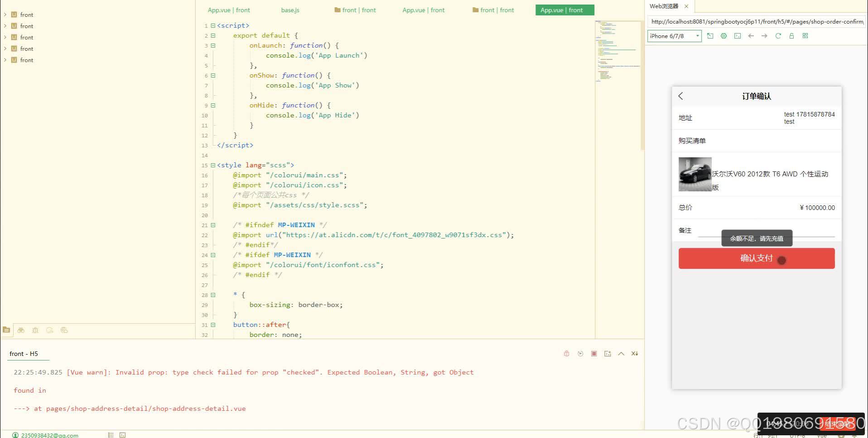Close the Web浏览器 tab
The height and width of the screenshot is (438, 868).
[686, 6]
